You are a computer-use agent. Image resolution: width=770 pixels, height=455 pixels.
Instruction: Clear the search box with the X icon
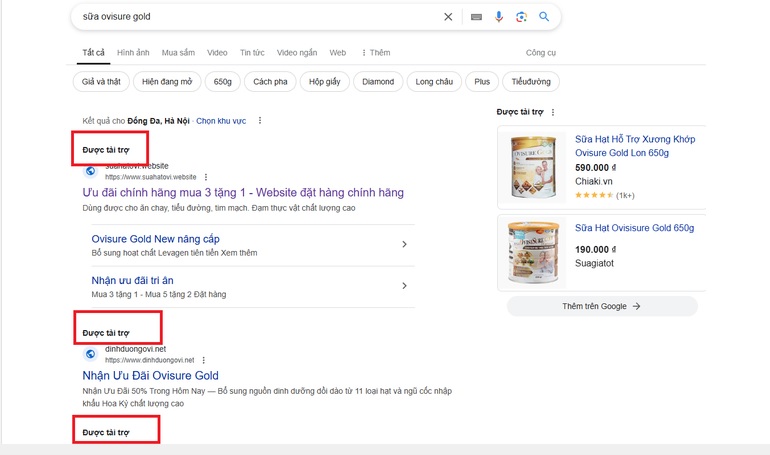point(448,17)
